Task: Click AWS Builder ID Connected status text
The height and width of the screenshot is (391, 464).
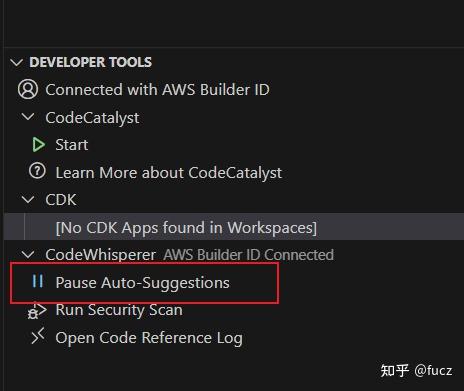Action: [248, 255]
